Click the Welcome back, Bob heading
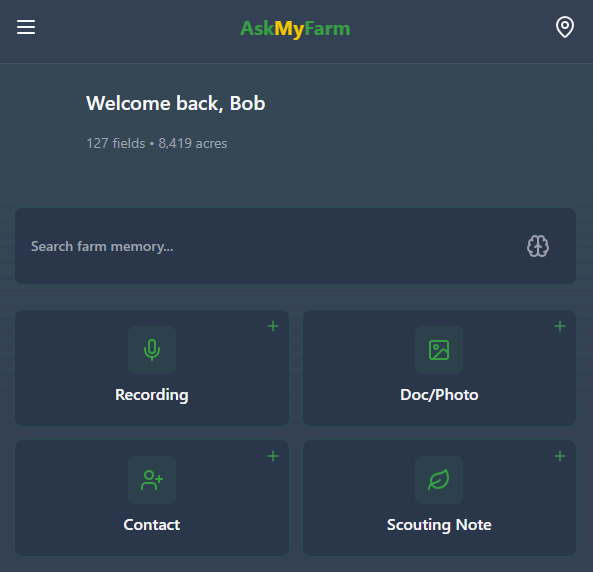The height and width of the screenshot is (572, 593). coord(175,103)
